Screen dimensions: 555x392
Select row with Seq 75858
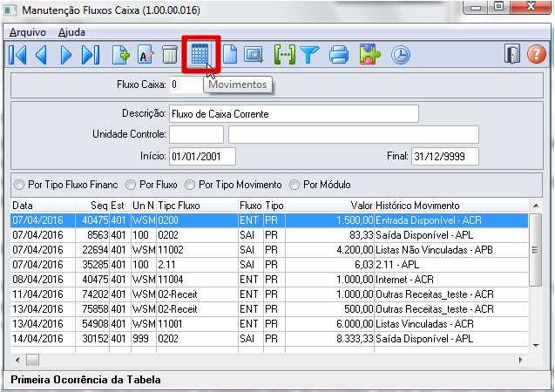269,309
